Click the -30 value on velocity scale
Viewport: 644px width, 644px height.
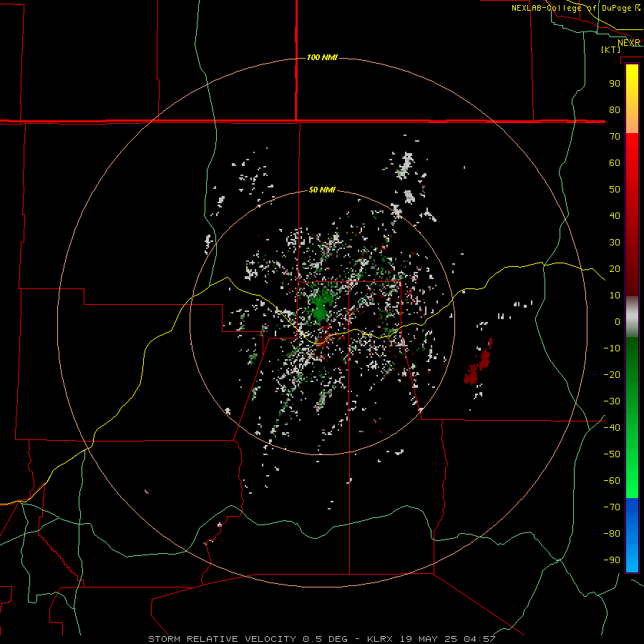click(x=612, y=401)
